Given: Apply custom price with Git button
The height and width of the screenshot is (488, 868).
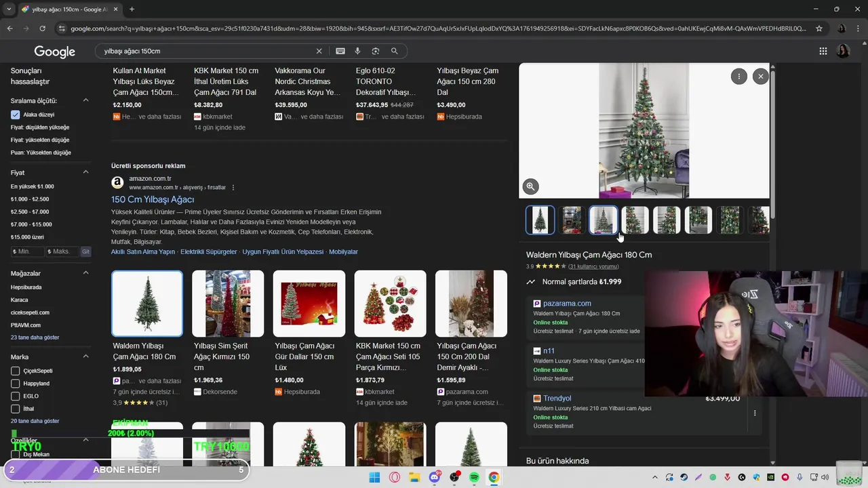Looking at the screenshot, I should point(85,251).
